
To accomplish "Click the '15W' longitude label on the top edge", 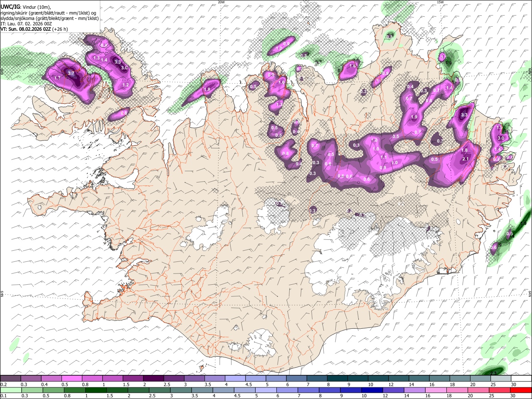I will (440, 2).
